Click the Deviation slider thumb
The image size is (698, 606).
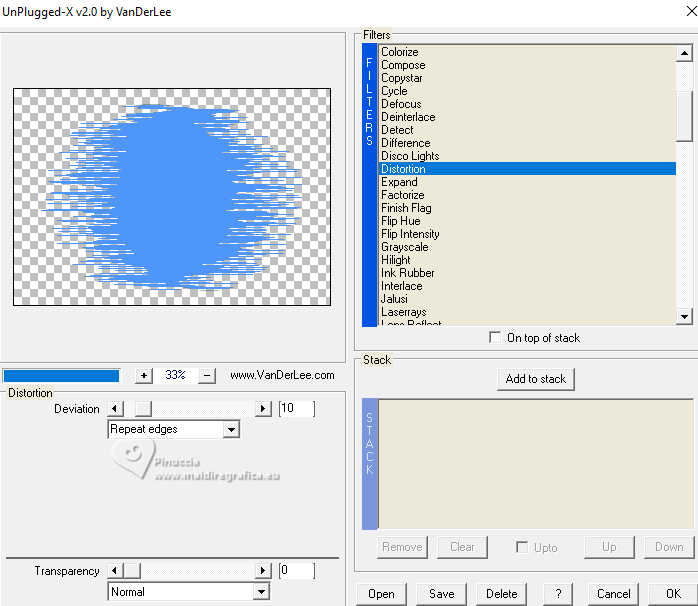pyautogui.click(x=143, y=408)
